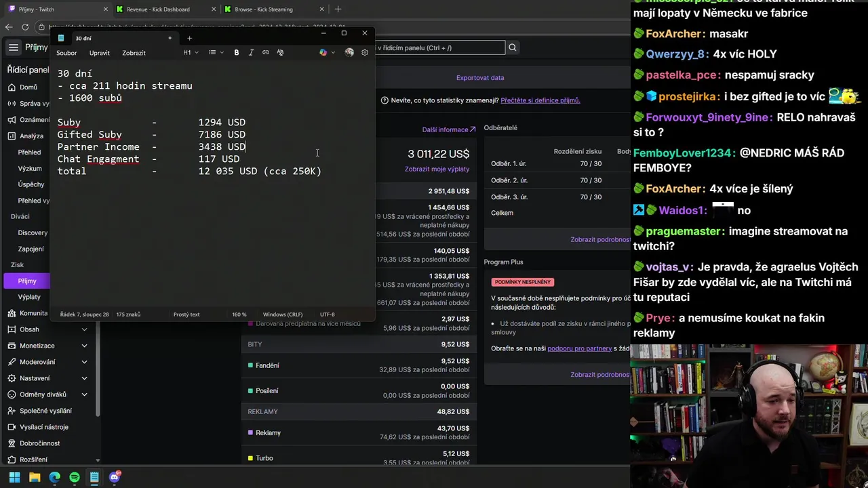Open Rozšíření in sidebar
868x488 pixels.
coord(33,460)
